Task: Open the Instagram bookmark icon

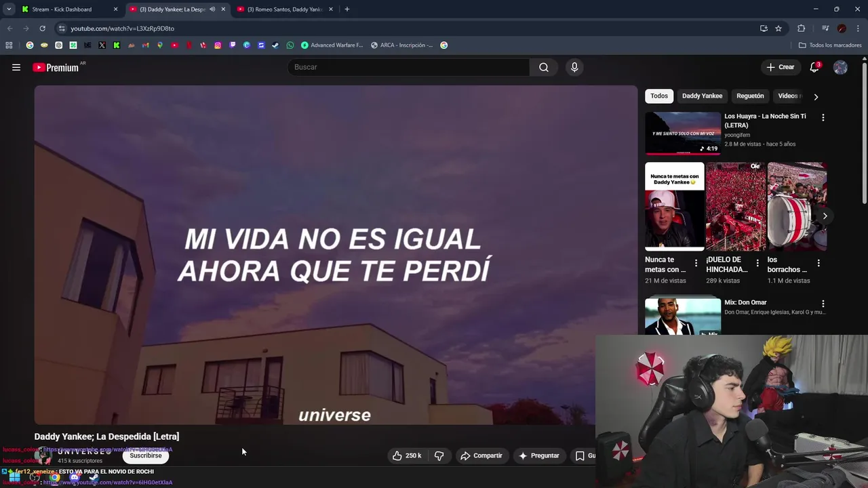Action: [x=218, y=45]
